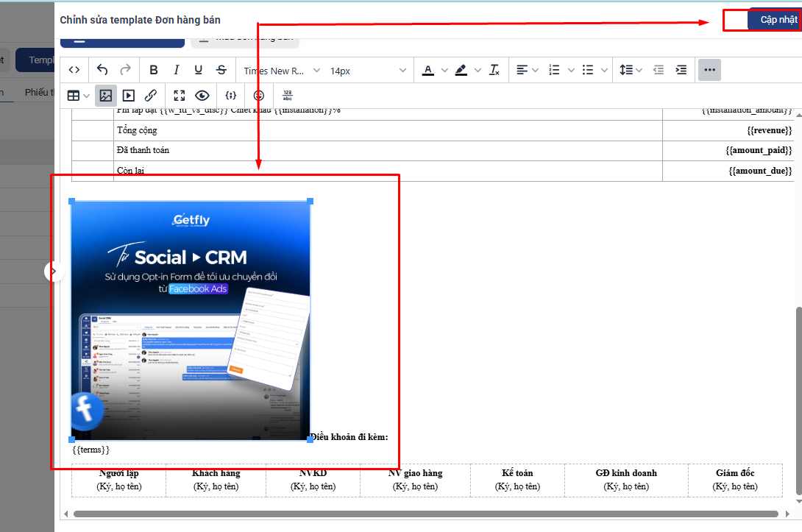The image size is (802, 532).
Task: Open the word count tool
Action: pyautogui.click(x=288, y=96)
